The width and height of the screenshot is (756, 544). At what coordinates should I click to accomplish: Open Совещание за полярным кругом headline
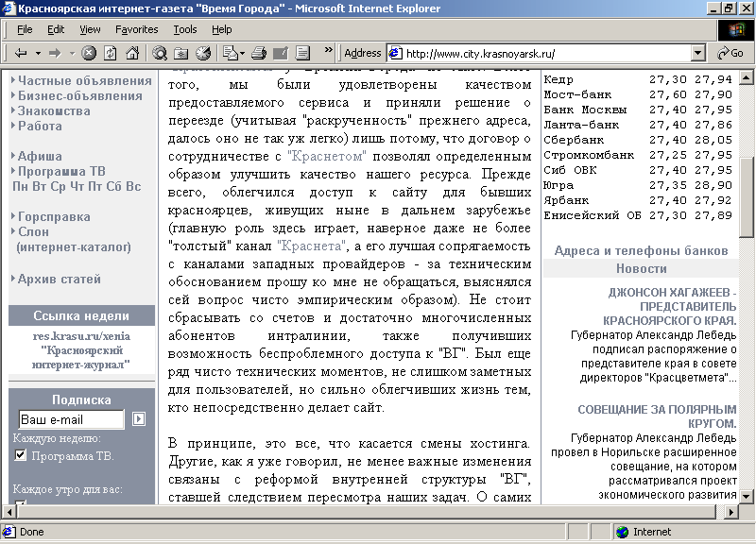point(657,416)
